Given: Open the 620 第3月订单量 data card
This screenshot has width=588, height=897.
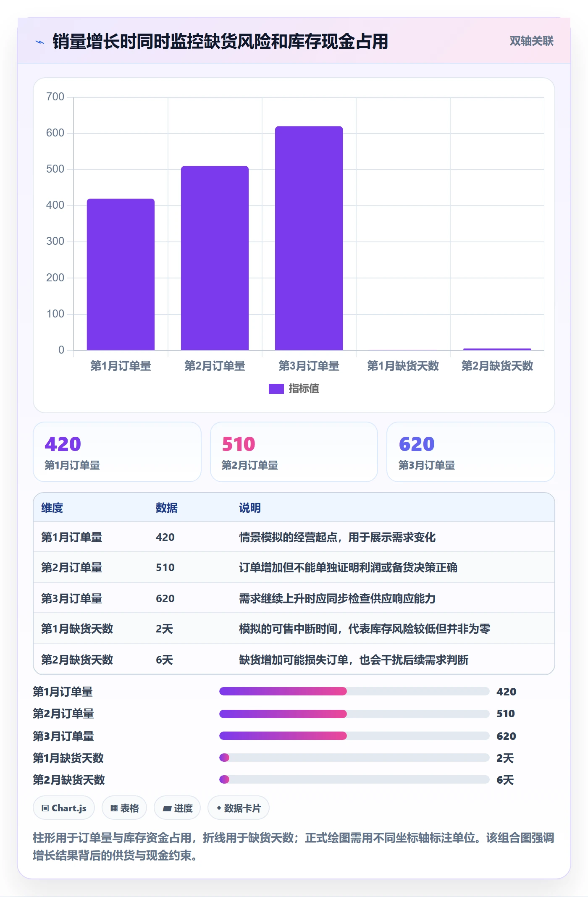Looking at the screenshot, I should point(470,452).
